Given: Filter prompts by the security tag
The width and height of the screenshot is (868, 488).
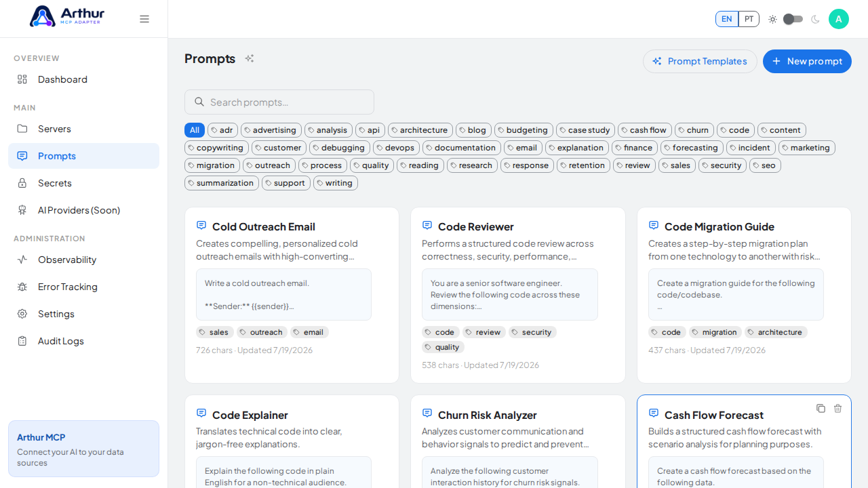Looking at the screenshot, I should coord(722,165).
